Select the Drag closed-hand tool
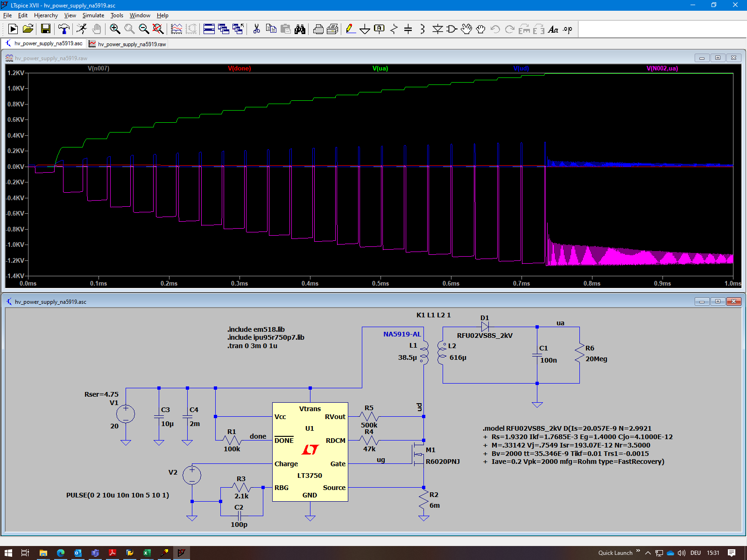 pyautogui.click(x=481, y=29)
